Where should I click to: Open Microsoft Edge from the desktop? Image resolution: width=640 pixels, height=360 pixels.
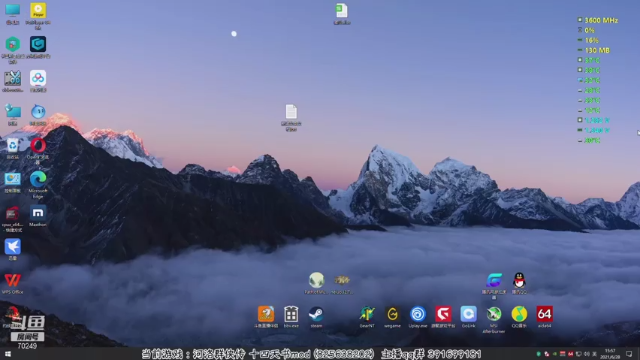38,184
